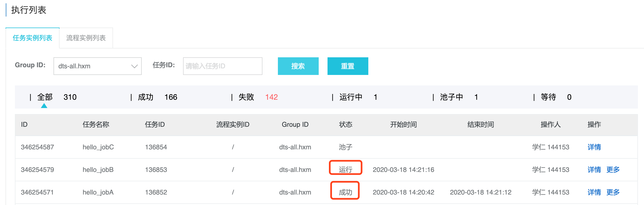Open 详情 for hello_jobA
Screen dimensions: 644x205
point(594,192)
